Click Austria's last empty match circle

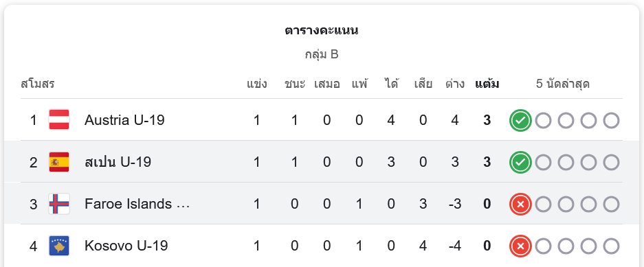[x=611, y=121]
